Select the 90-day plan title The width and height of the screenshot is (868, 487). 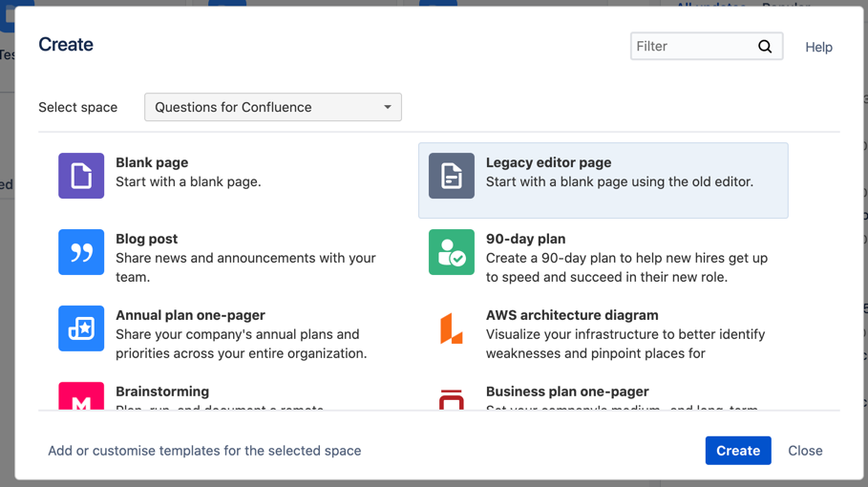526,239
